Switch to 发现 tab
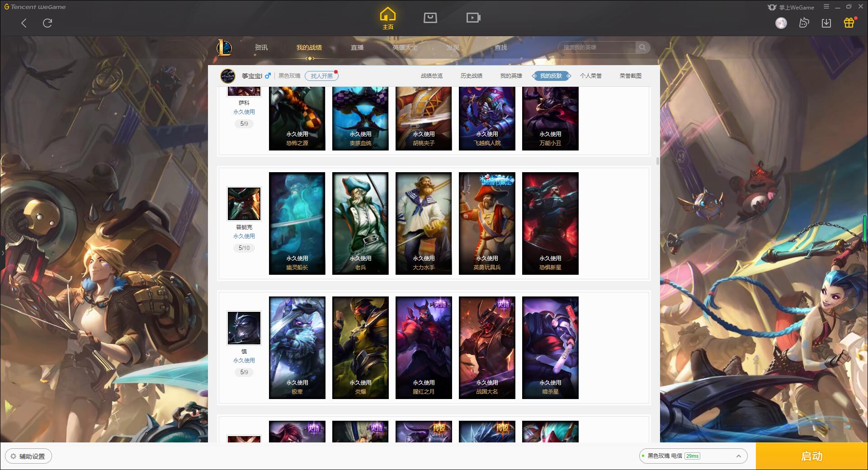This screenshot has width=868, height=470. coord(453,47)
